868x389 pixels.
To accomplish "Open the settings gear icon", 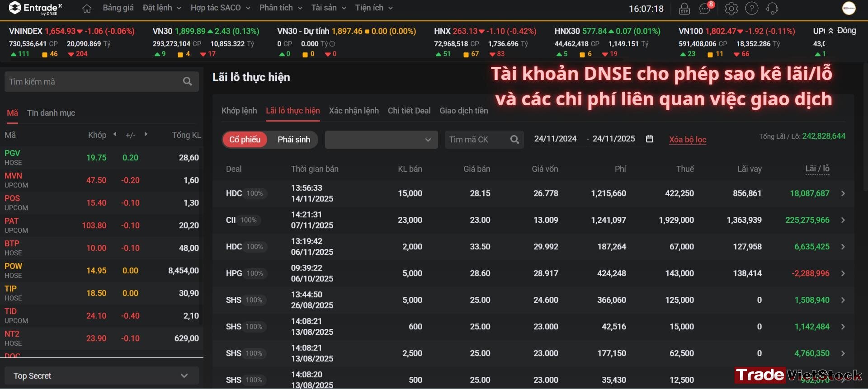I will (x=731, y=9).
